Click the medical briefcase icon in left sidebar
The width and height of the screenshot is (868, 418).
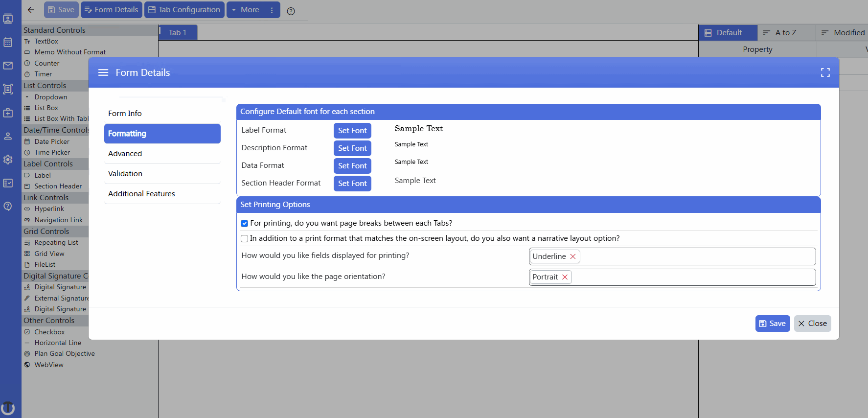coord(8,113)
